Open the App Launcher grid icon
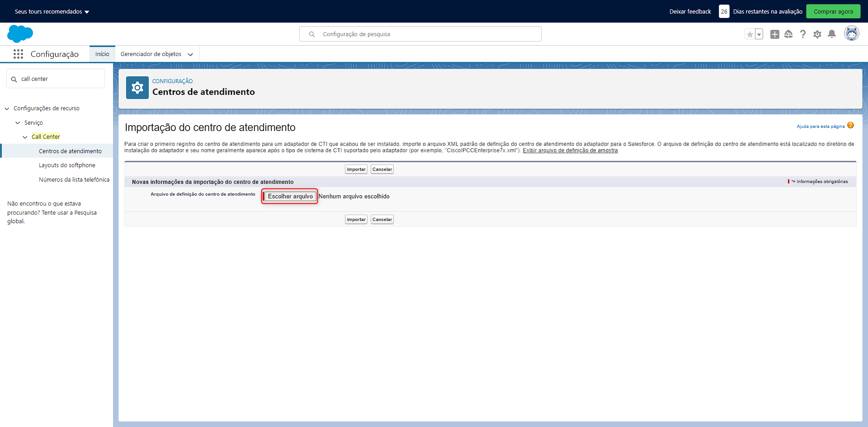The width and height of the screenshot is (868, 427). point(18,54)
